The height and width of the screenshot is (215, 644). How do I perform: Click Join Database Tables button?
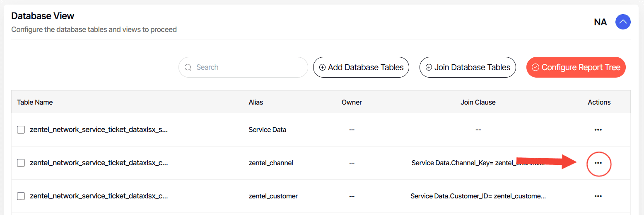pos(468,67)
